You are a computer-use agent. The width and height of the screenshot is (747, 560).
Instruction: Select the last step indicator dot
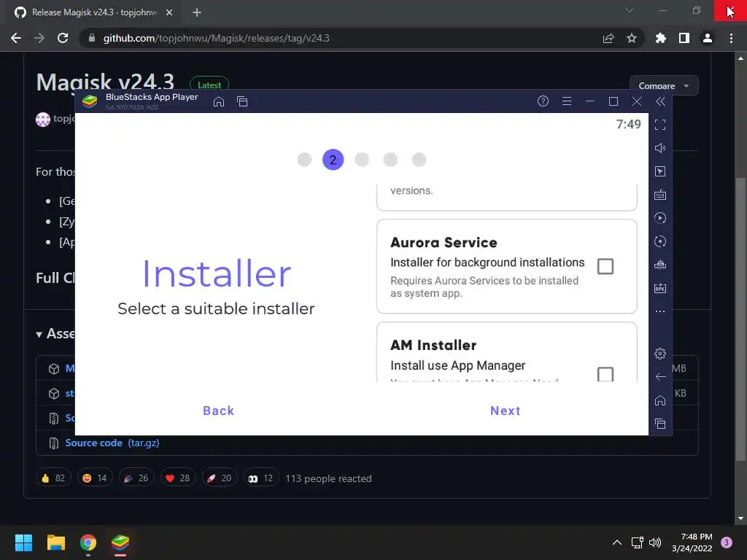419,160
